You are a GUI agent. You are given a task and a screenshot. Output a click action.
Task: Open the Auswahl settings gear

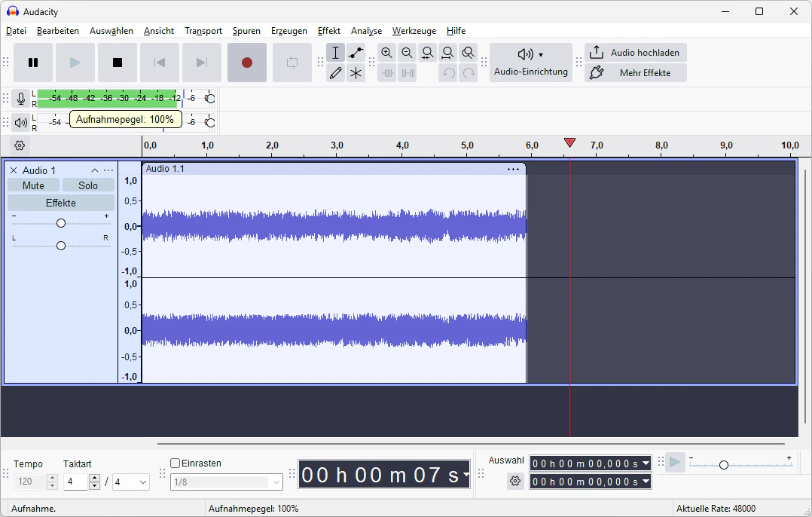514,482
